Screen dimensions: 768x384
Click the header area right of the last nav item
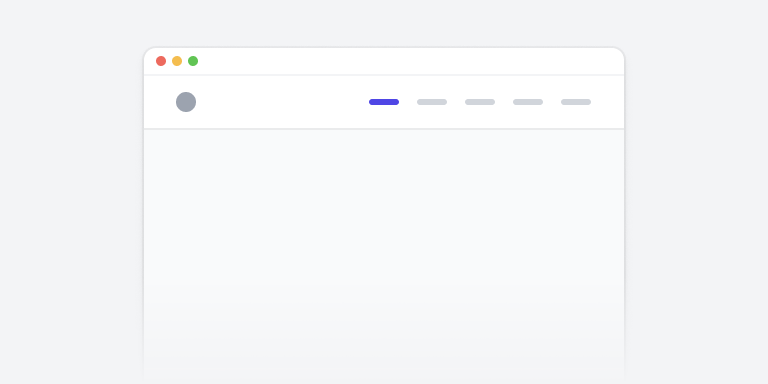point(607,102)
